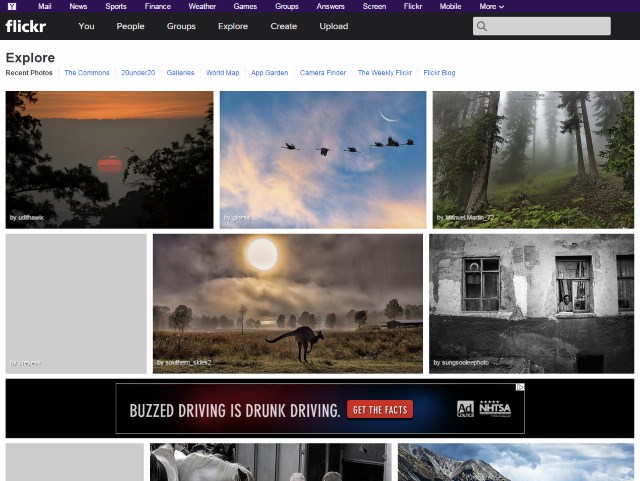640x481 pixels.
Task: Open Groups in the Yahoo top bar
Action: click(287, 7)
